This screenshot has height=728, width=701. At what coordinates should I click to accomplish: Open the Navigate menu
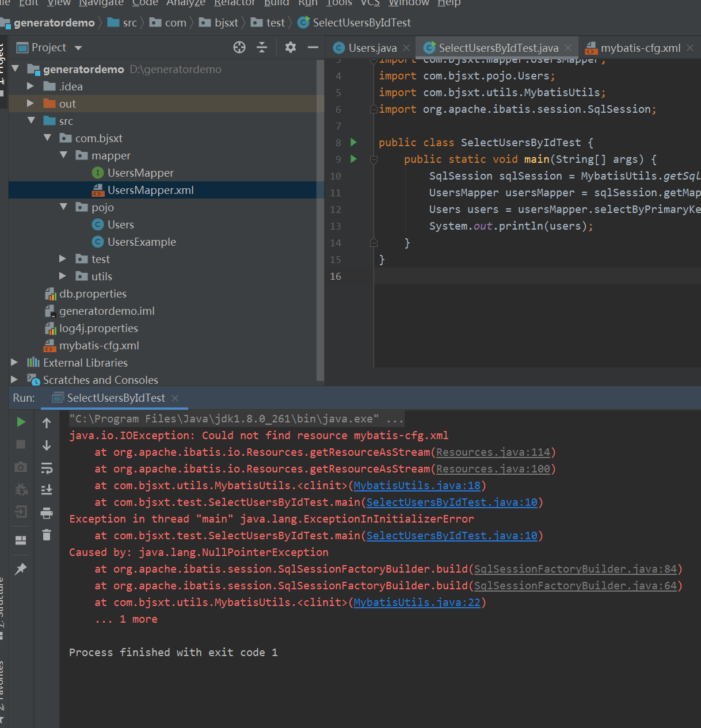pyautogui.click(x=101, y=3)
